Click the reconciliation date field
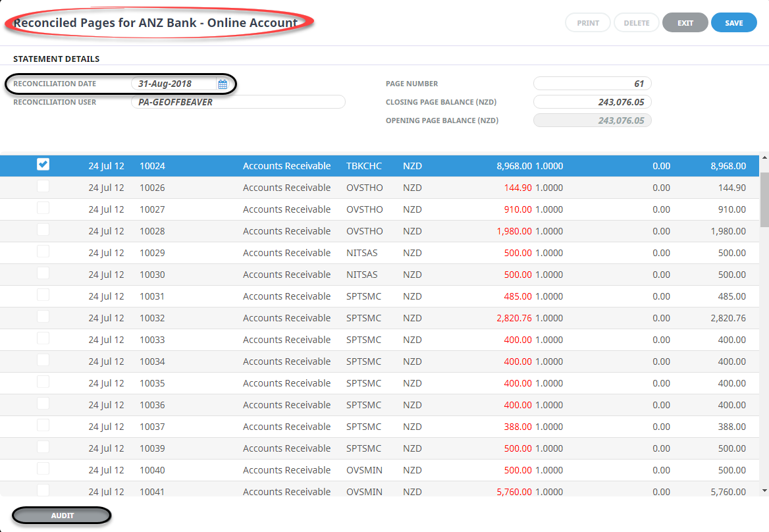769x532 pixels. click(x=174, y=84)
